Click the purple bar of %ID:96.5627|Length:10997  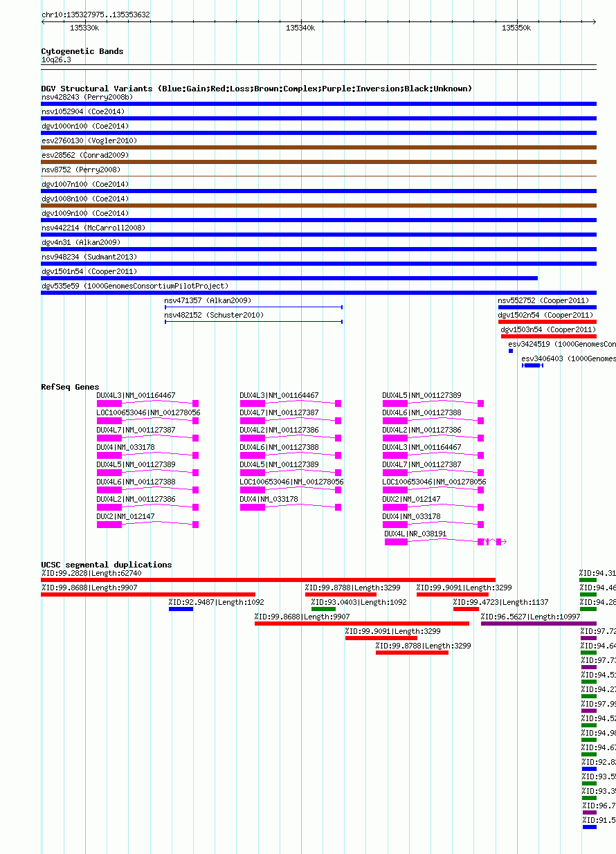point(538,624)
